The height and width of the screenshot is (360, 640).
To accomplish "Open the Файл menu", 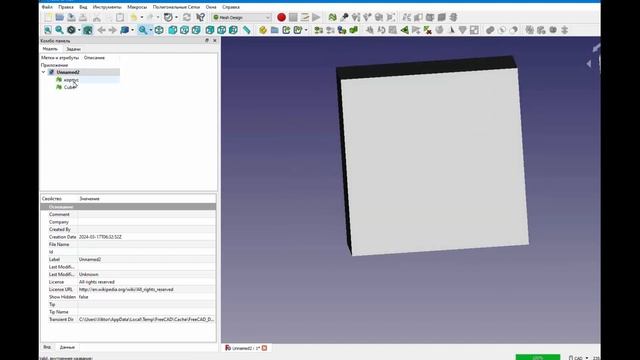I will pyautogui.click(x=47, y=7).
